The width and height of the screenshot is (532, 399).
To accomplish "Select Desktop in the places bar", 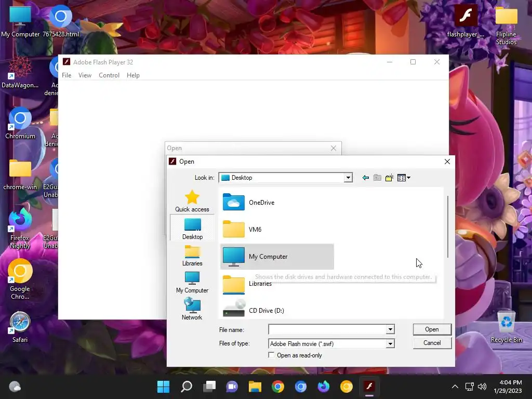I will coord(192,229).
